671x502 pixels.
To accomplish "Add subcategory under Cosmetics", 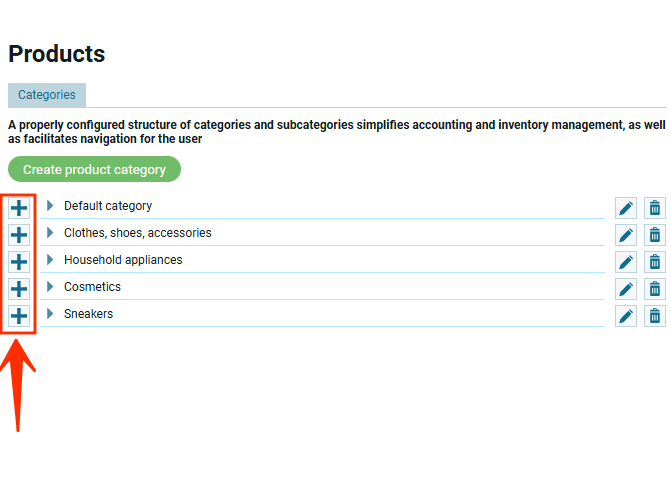I will click(x=19, y=289).
